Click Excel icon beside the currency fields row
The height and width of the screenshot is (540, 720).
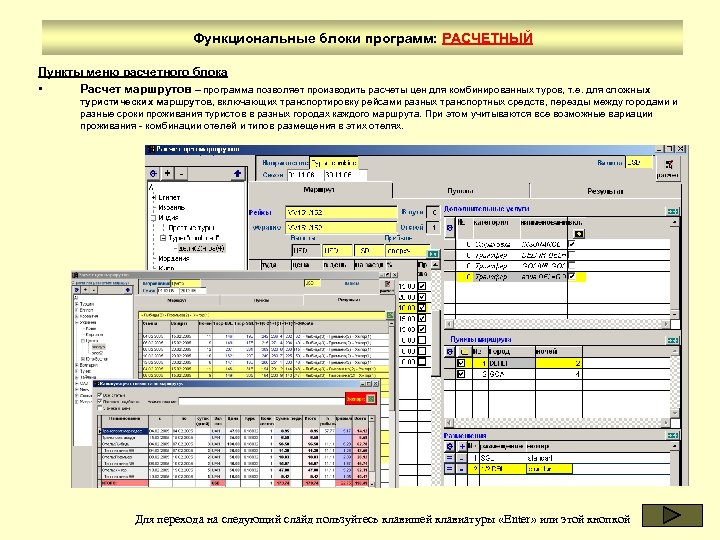point(433,253)
